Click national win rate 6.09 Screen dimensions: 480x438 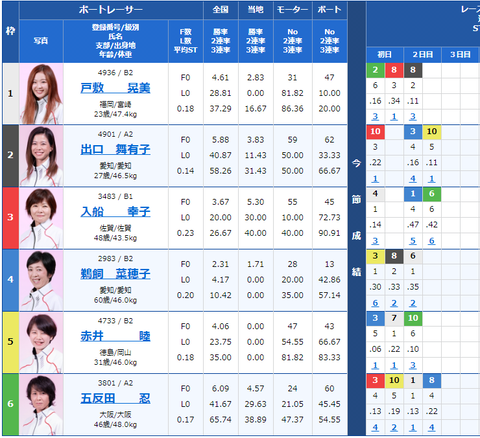click(221, 388)
